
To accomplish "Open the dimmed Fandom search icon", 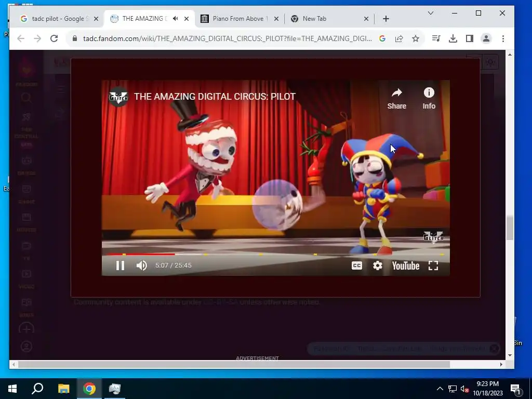I will point(26,98).
